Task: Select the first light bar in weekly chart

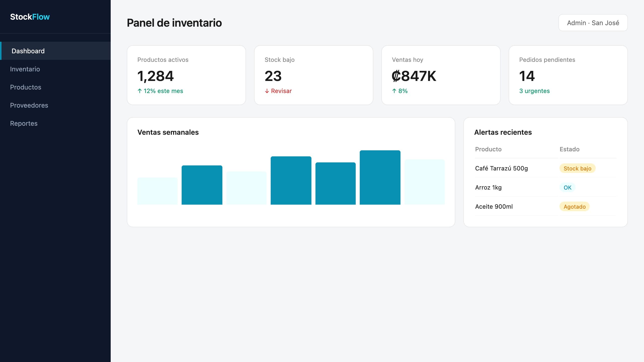Action: coord(157,191)
